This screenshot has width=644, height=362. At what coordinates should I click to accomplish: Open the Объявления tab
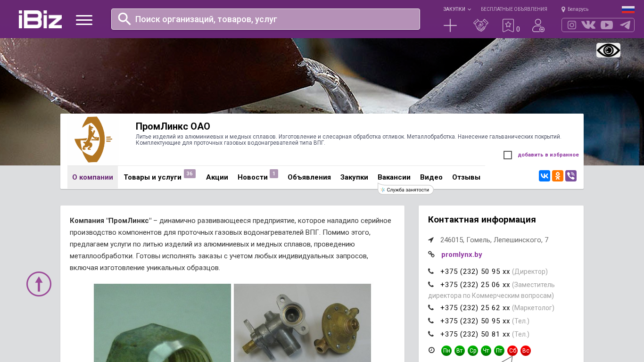[x=309, y=177]
